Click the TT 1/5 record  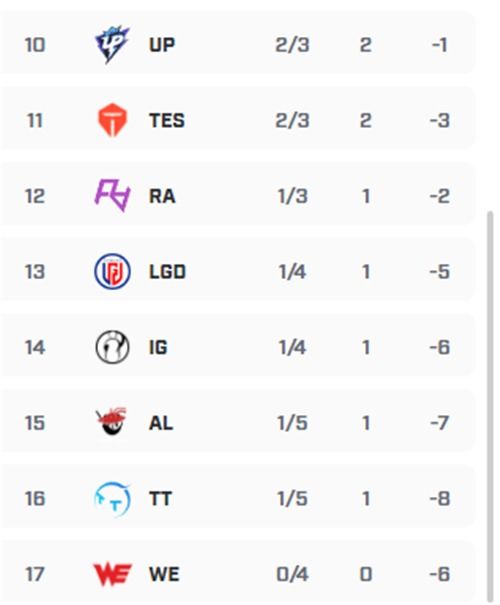point(292,499)
